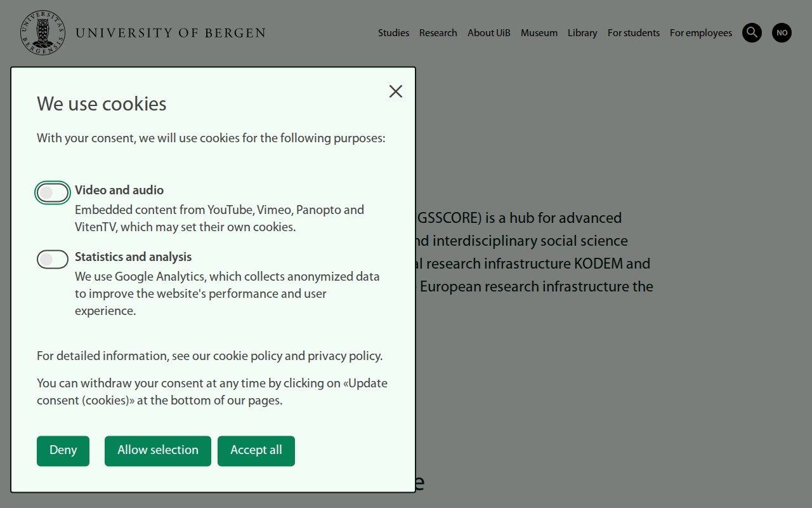This screenshot has height=508, width=812.
Task: Open the Research menu
Action: [438, 32]
